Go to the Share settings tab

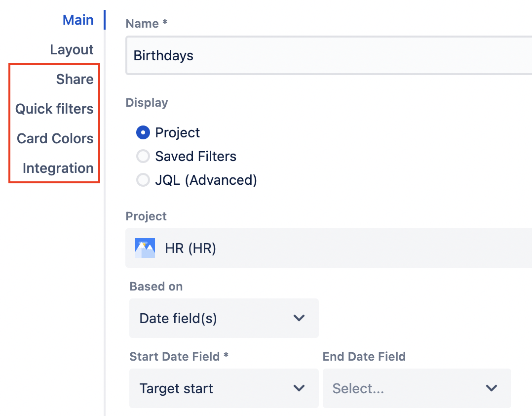pos(75,80)
